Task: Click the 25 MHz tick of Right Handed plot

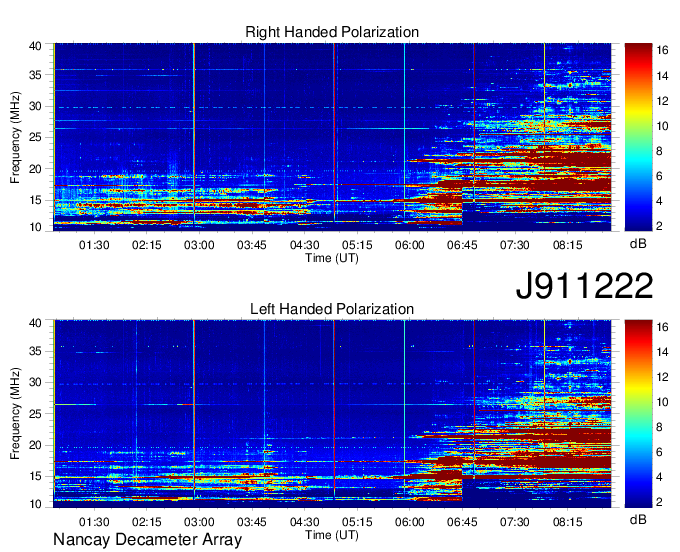Action: coord(36,137)
